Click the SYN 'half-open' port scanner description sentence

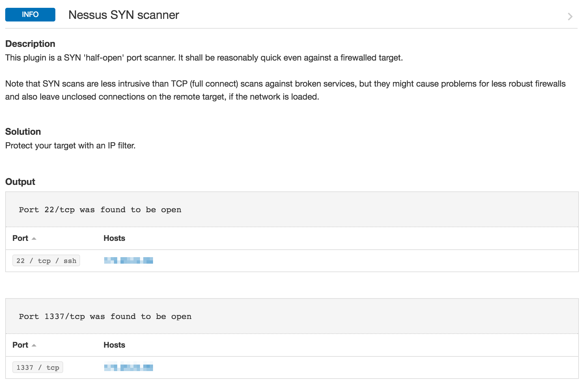(x=204, y=58)
